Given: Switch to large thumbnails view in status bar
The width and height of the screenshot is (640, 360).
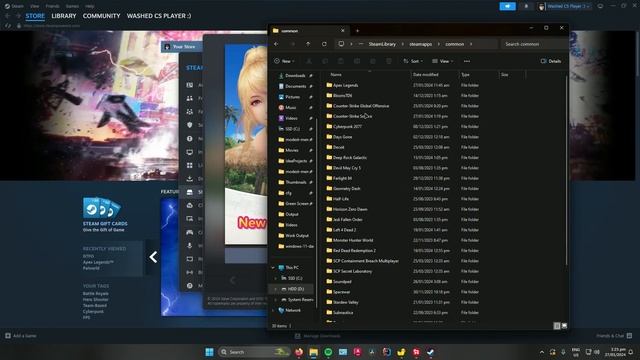Looking at the screenshot, I should 564,326.
